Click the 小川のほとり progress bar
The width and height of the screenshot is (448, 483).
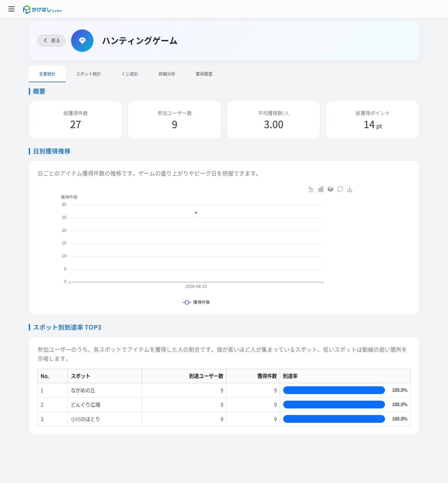[334, 419]
